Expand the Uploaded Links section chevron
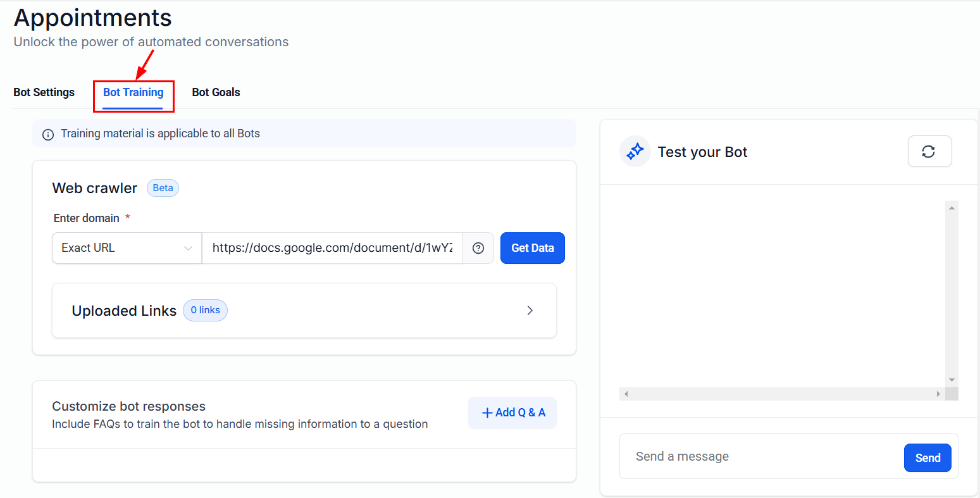 coord(530,311)
